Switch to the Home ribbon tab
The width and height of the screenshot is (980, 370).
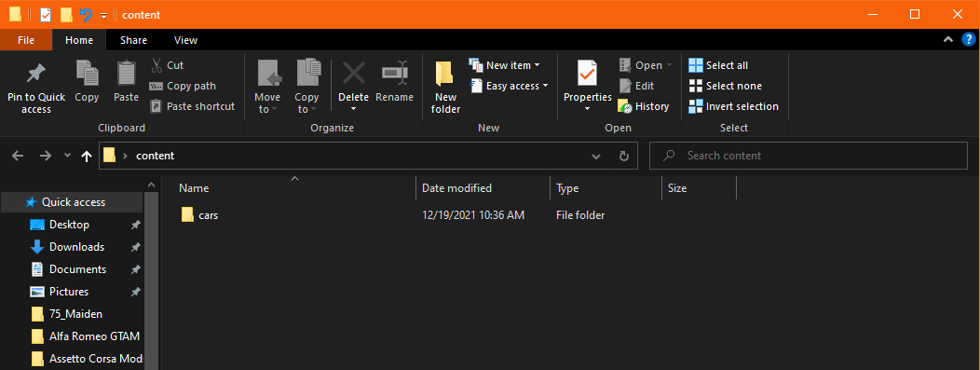pos(79,40)
